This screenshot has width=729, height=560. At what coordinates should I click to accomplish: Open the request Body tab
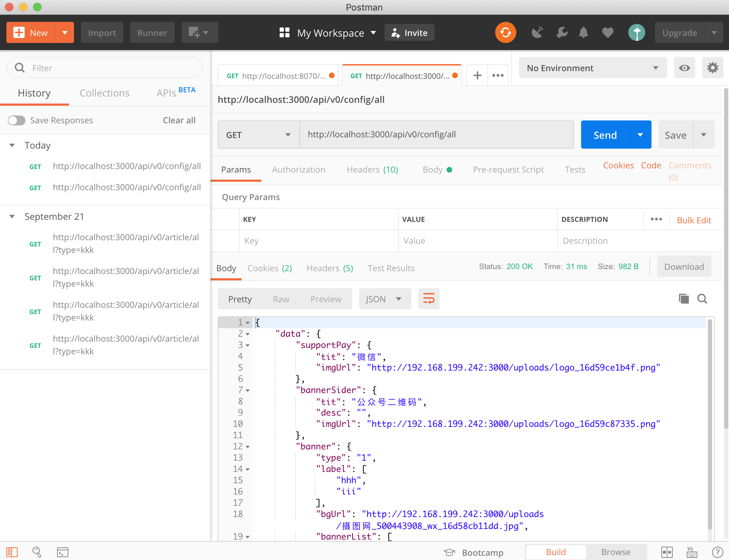tap(437, 170)
